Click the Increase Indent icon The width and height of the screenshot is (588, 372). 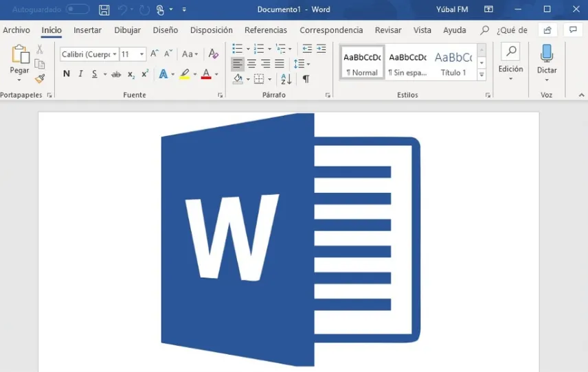[321, 49]
